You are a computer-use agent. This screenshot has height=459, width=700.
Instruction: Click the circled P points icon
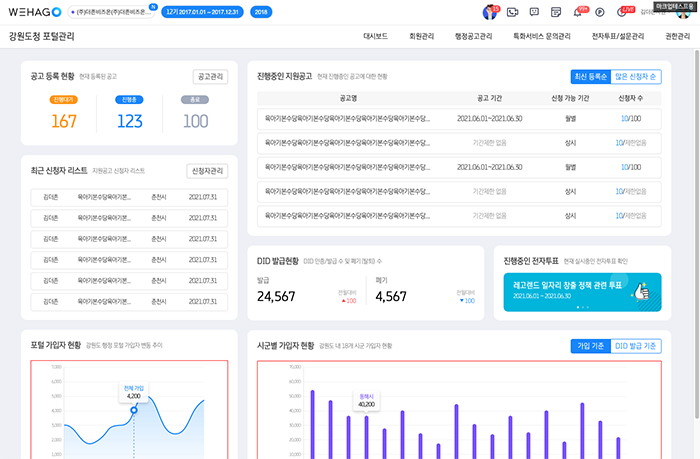599,12
